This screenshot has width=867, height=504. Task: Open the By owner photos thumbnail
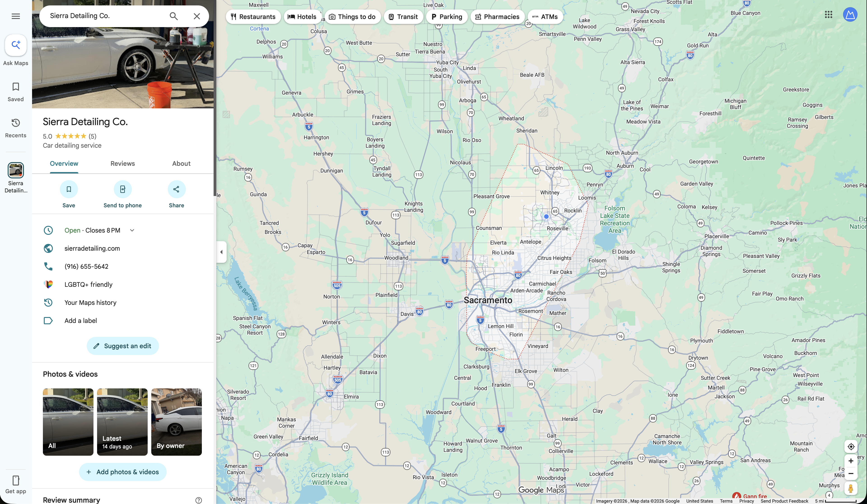pos(177,422)
